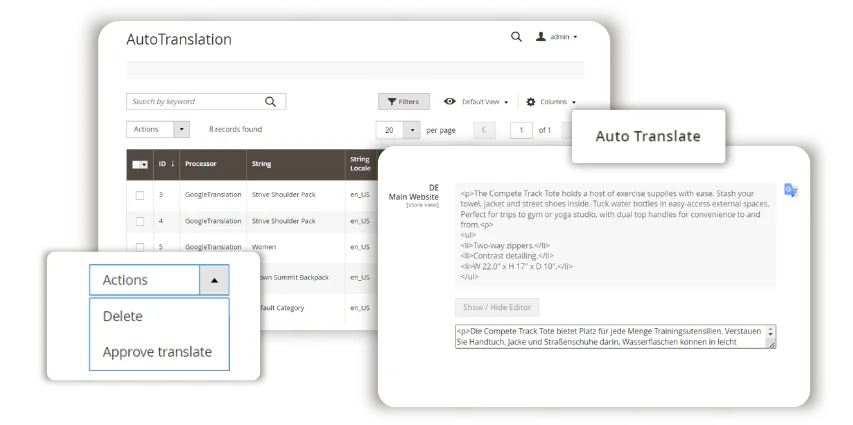Viewport: 853px width, 425px height.
Task: Open the Actions dropdown above the grid
Action: click(x=158, y=130)
